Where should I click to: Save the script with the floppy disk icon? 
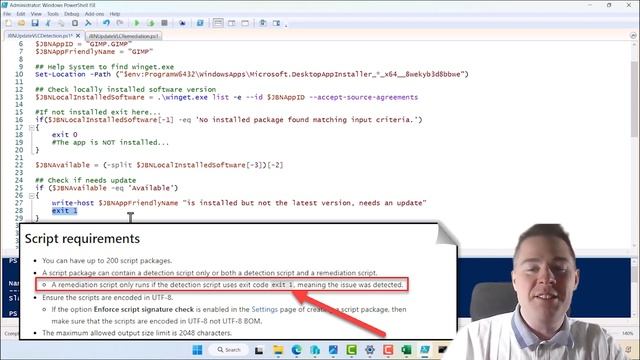pos(35,23)
